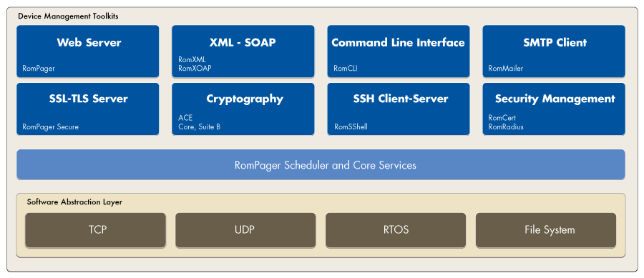
Task: Click RomPager Scheduler and Core Services bar
Action: point(321,165)
